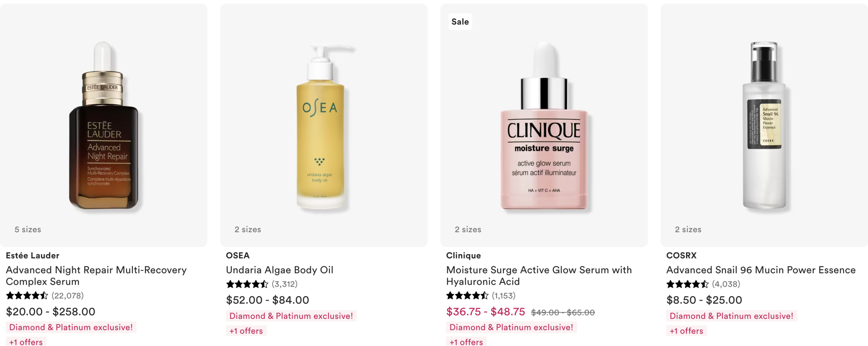Open Undaria Algae Body Oil product link
868x346 pixels.
(x=280, y=270)
